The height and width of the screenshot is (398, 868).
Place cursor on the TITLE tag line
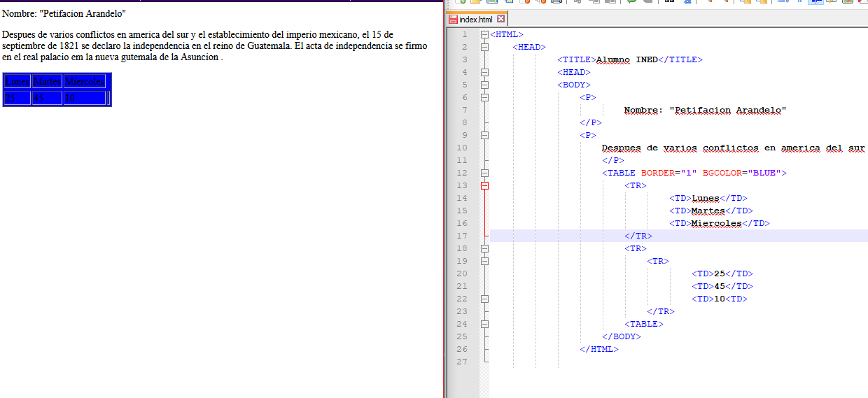[629, 59]
